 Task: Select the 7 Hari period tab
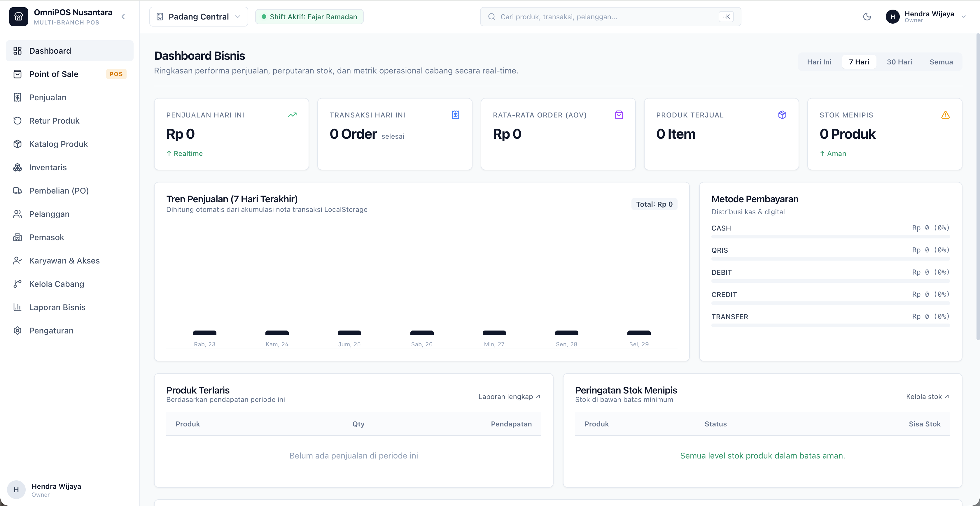pyautogui.click(x=859, y=62)
